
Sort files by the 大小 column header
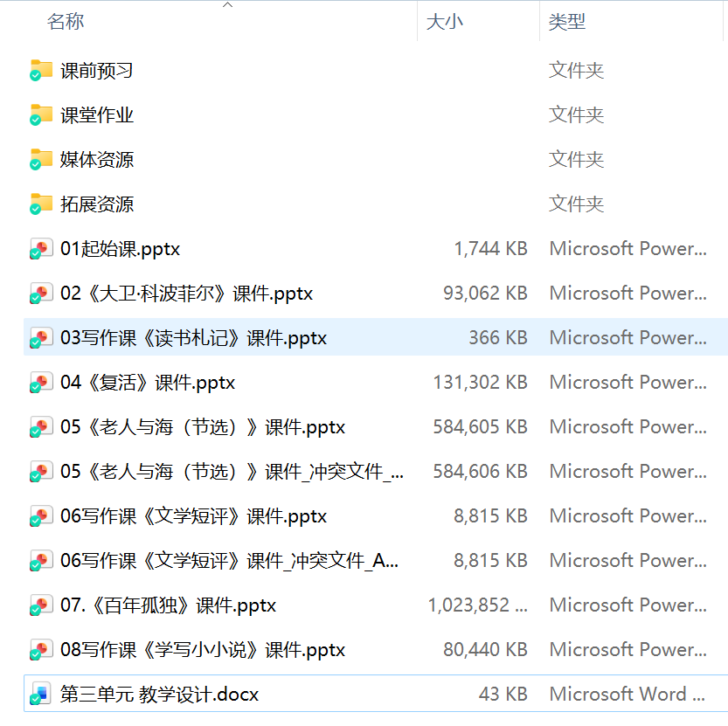(444, 22)
